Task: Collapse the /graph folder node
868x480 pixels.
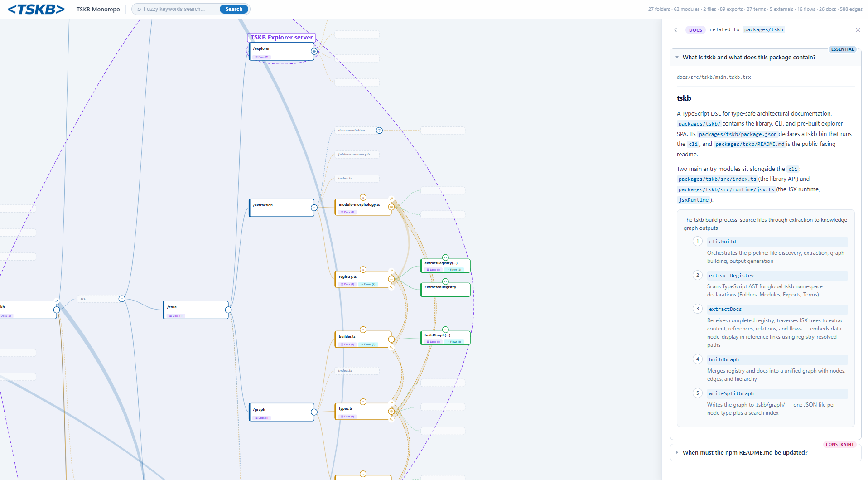Action: tap(314, 412)
